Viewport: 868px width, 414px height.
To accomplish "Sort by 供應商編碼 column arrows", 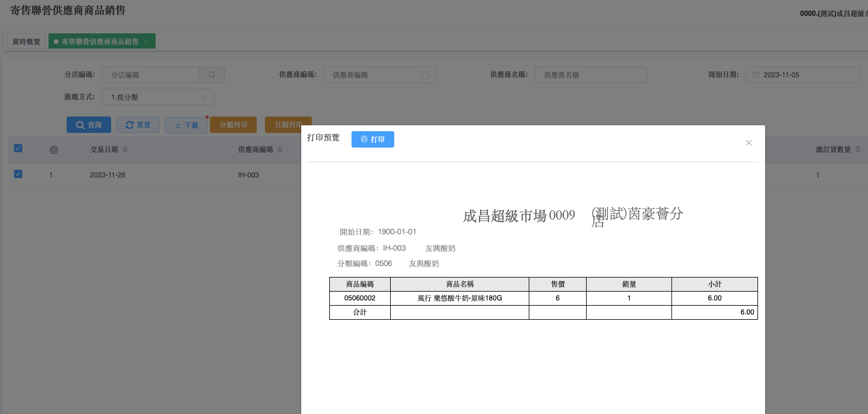I will pos(280,150).
